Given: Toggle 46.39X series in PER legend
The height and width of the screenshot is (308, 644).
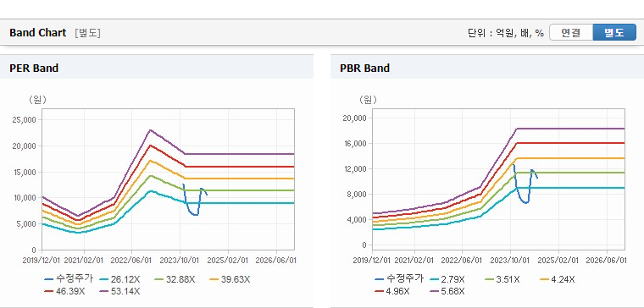Looking at the screenshot, I should click(x=65, y=291).
